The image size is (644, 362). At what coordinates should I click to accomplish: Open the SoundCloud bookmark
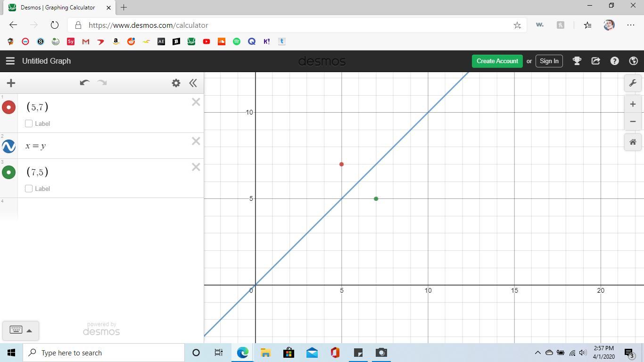[222, 41]
